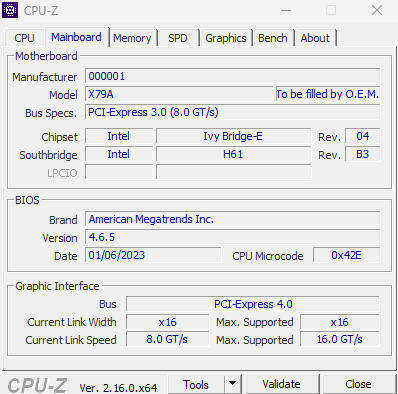Close the window using title bar X
Viewport: 398px width, 394px height.
click(377, 10)
